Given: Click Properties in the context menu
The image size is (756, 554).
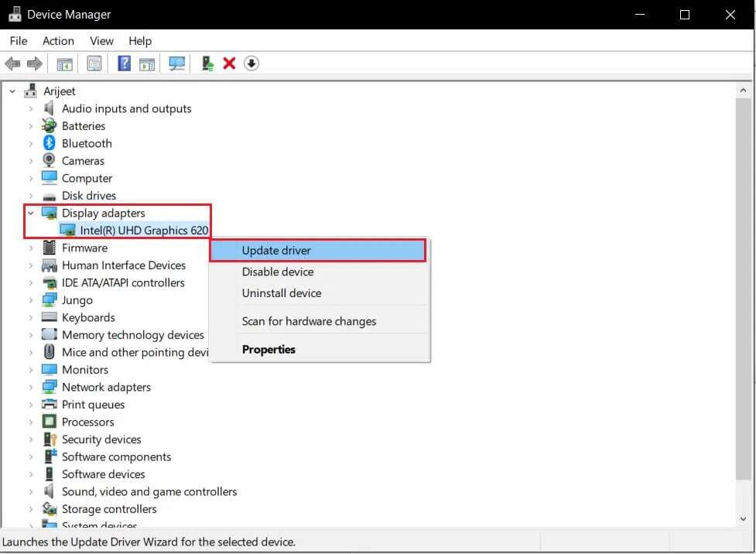Looking at the screenshot, I should [x=269, y=349].
